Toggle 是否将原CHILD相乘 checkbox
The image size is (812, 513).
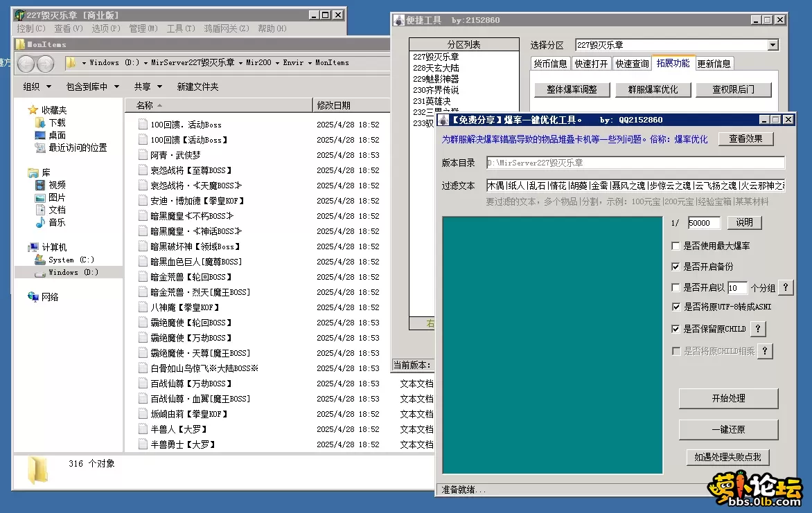(x=676, y=351)
